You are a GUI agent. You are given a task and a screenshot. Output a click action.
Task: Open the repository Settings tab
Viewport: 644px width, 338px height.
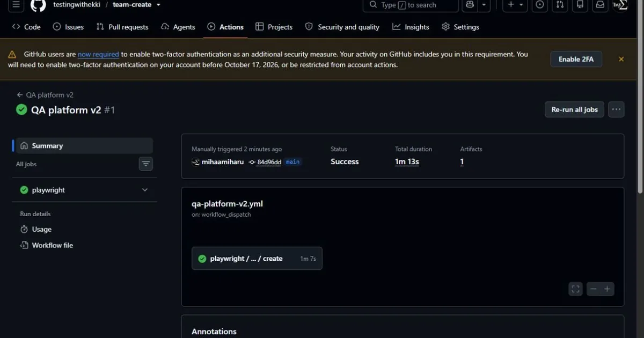460,27
